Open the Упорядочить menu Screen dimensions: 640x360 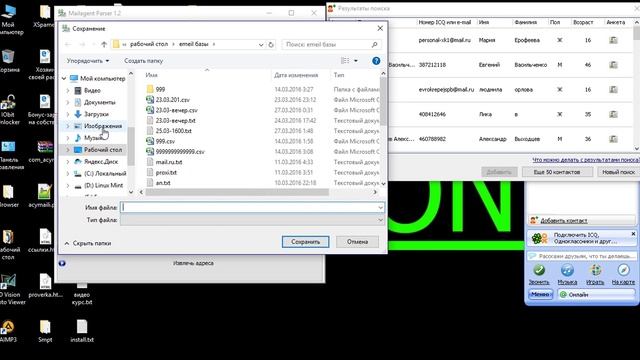[x=88, y=61]
